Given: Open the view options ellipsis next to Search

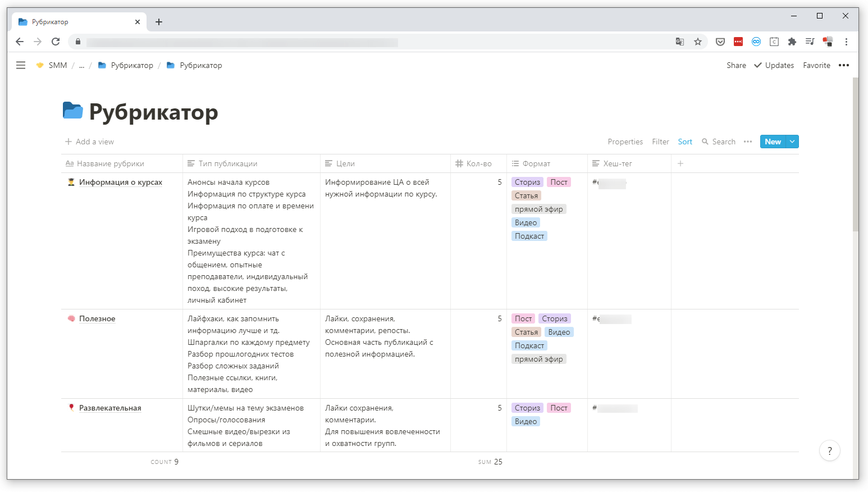Looking at the screenshot, I should (748, 142).
